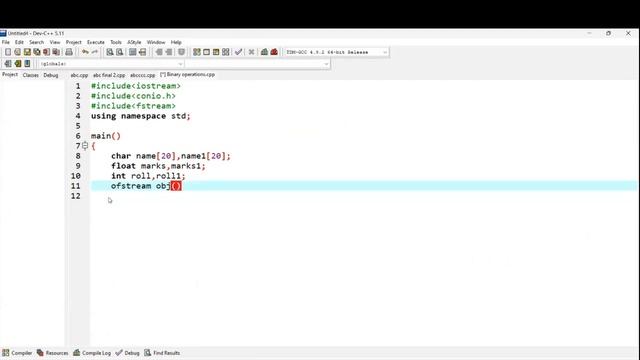Click the New file toolbar icon
This screenshot has width=640, height=360.
[8, 52]
